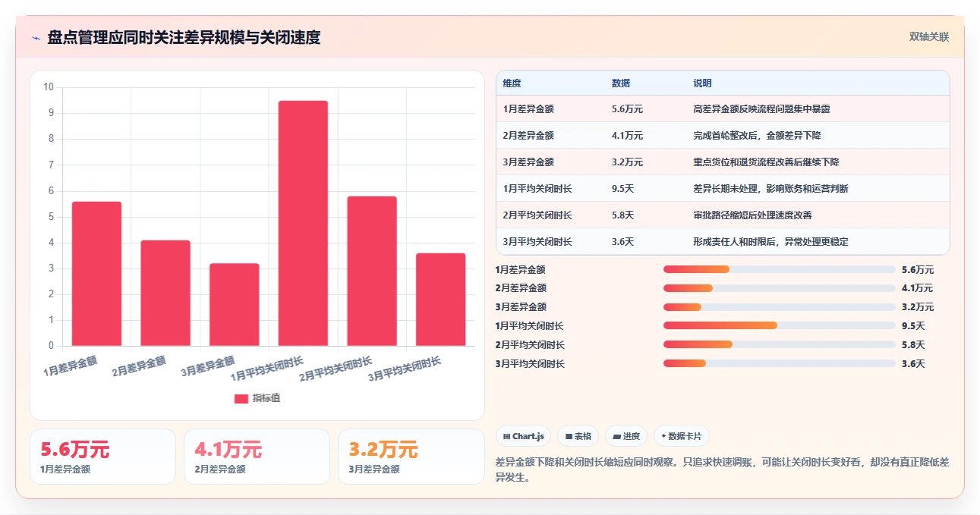Click the description 完成首轮整改后，金额差异下降

[757, 136]
